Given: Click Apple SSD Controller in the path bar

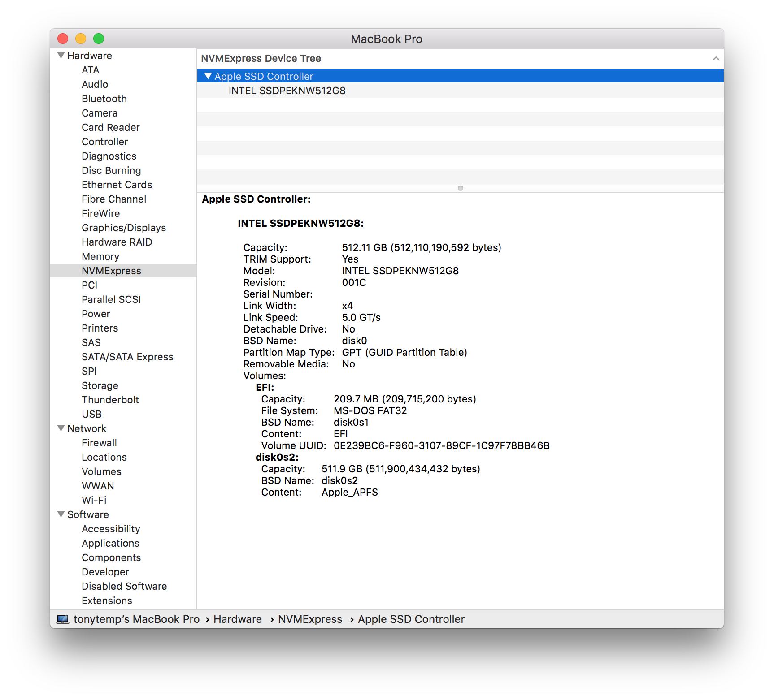Looking at the screenshot, I should point(411,619).
